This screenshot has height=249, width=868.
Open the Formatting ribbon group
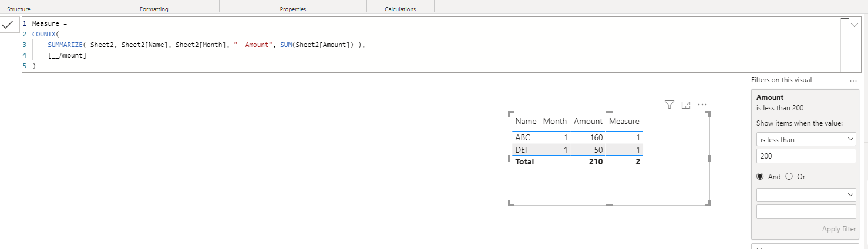(154, 9)
